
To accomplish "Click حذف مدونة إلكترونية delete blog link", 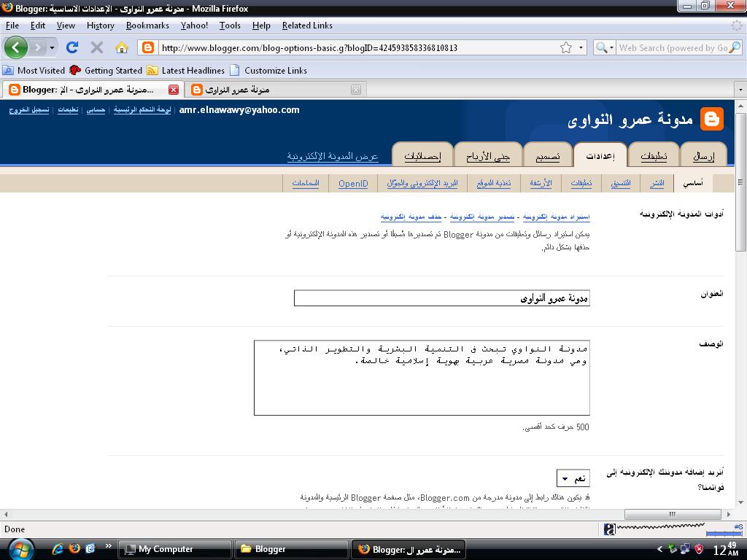I will (411, 217).
